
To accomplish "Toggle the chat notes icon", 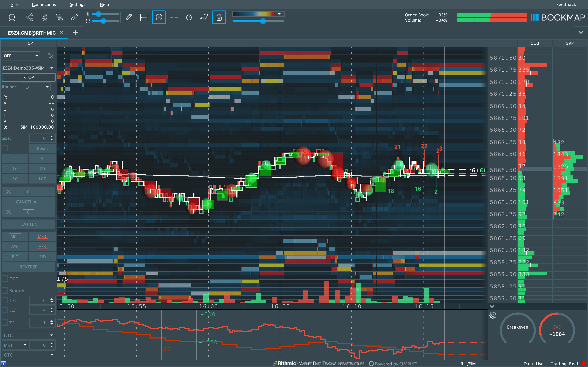I will 159,17.
